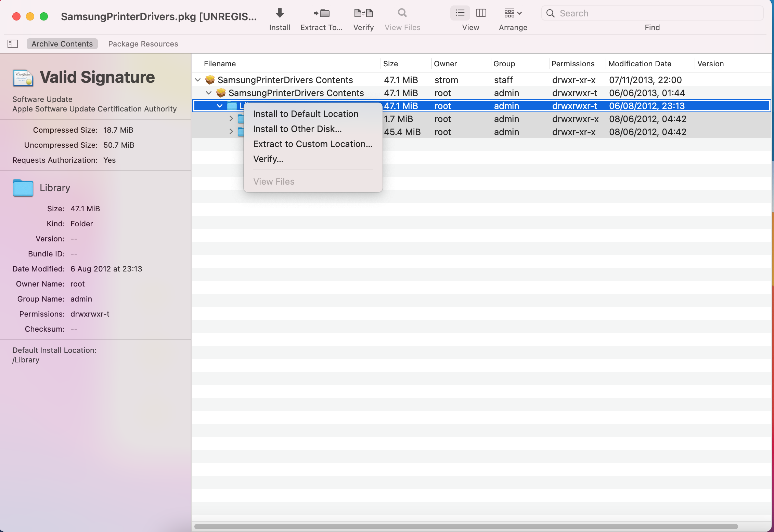Click date 07/11/2013, 22:00
This screenshot has height=532, width=774.
click(645, 80)
